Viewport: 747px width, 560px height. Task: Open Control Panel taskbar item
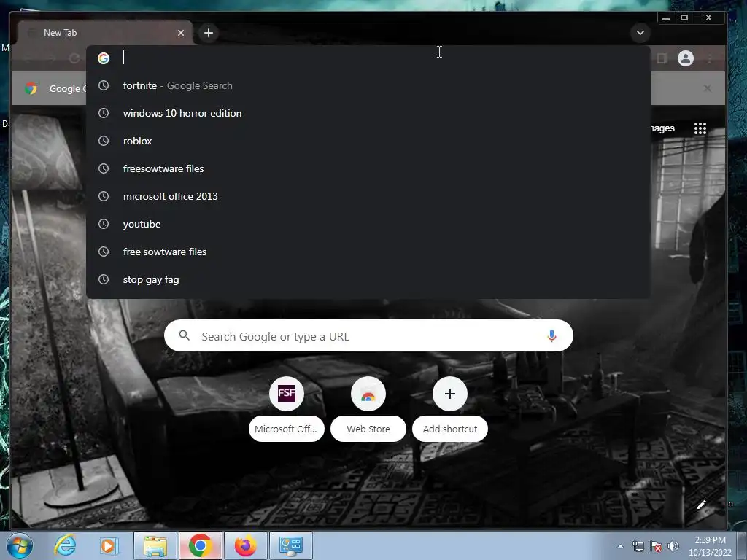(291, 545)
